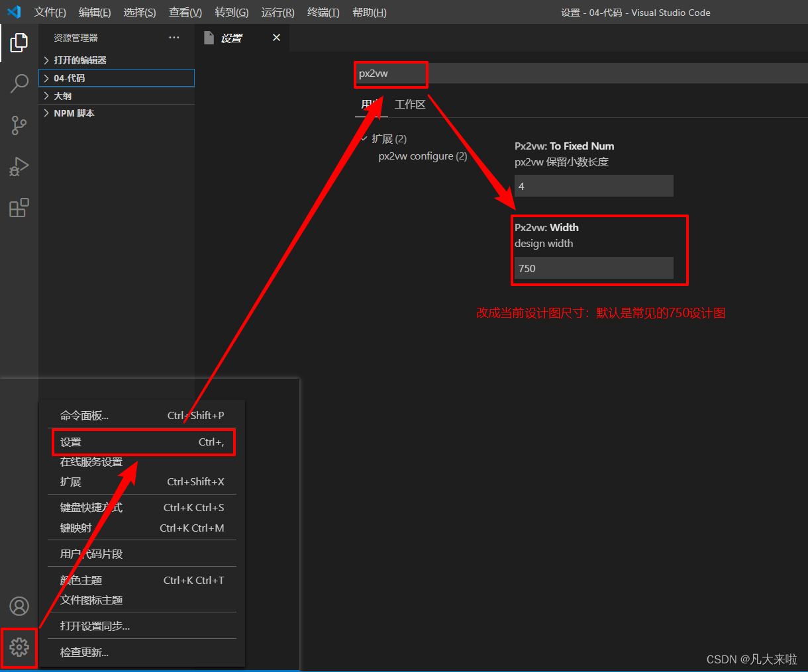Click the 资源管理器 panel title
The height and width of the screenshot is (672, 808).
tap(76, 38)
